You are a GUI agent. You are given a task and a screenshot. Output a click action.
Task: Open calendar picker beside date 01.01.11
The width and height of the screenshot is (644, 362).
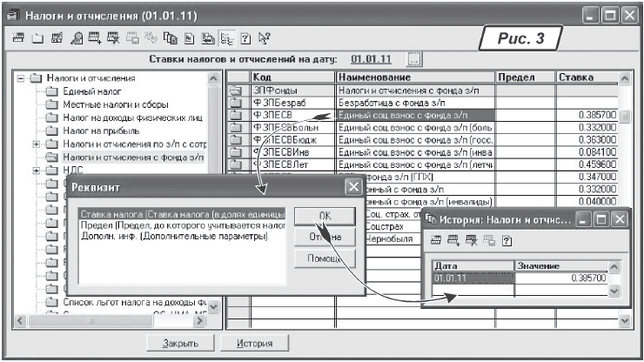click(x=414, y=59)
